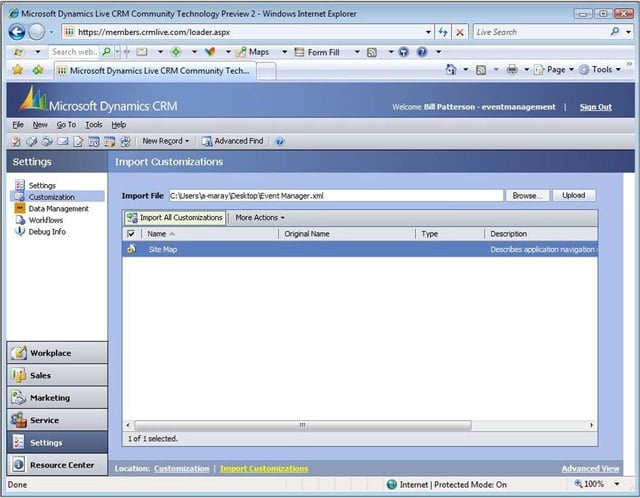Click the horizontal scrollbar thumb in the grid
The height and width of the screenshot is (498, 640).
[303, 425]
